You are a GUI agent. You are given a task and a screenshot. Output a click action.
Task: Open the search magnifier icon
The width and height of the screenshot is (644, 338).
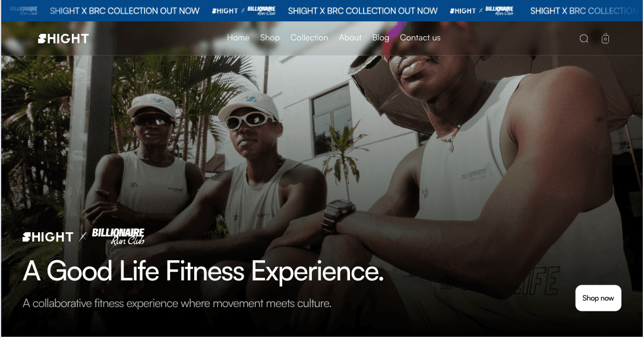point(583,39)
